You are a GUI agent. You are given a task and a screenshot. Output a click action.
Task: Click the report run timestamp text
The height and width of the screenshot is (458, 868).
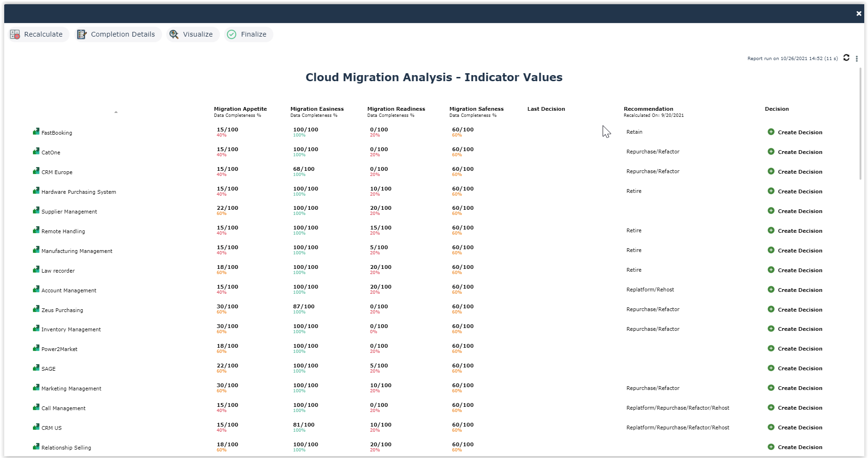(792, 59)
